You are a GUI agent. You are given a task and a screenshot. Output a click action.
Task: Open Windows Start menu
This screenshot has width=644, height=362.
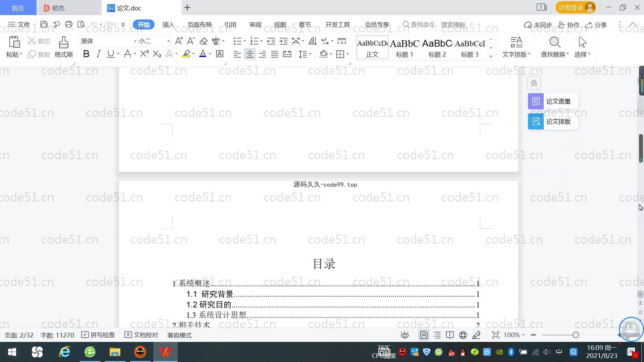pos(12,352)
